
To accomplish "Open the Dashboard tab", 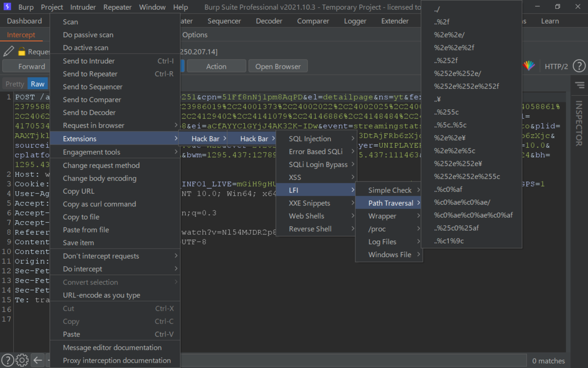I will tap(24, 21).
